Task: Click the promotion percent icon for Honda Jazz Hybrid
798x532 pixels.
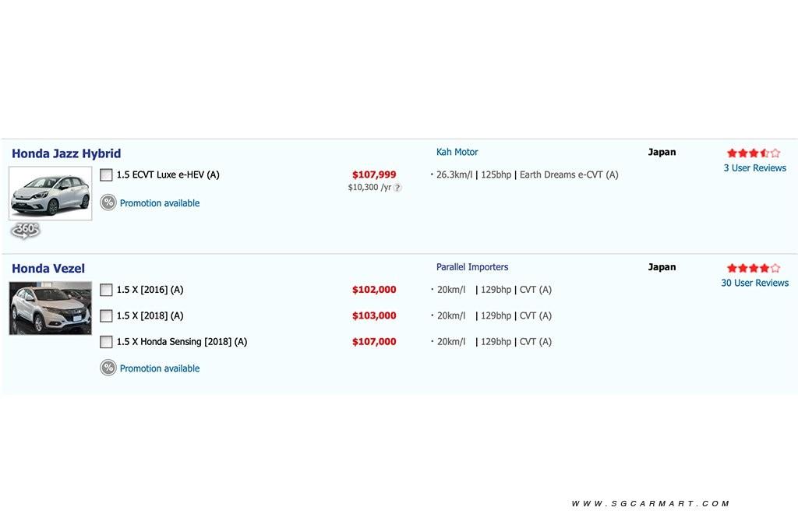Action: (x=108, y=203)
